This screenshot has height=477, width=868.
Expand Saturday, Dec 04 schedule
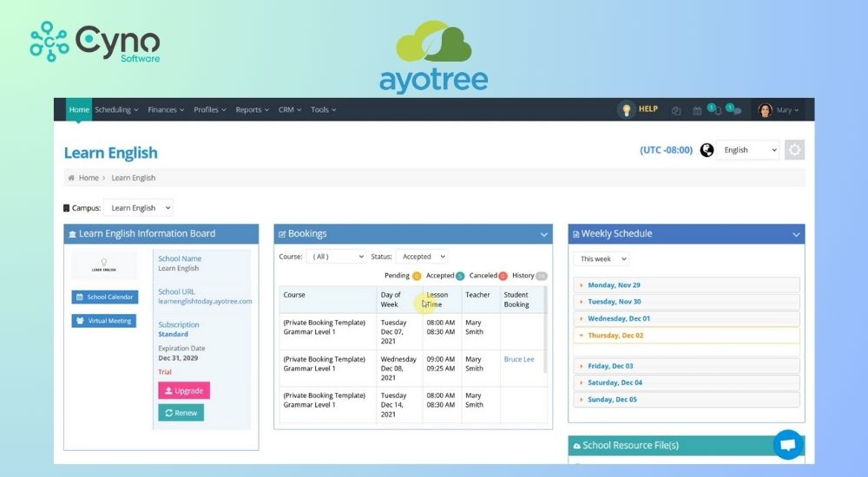687,382
